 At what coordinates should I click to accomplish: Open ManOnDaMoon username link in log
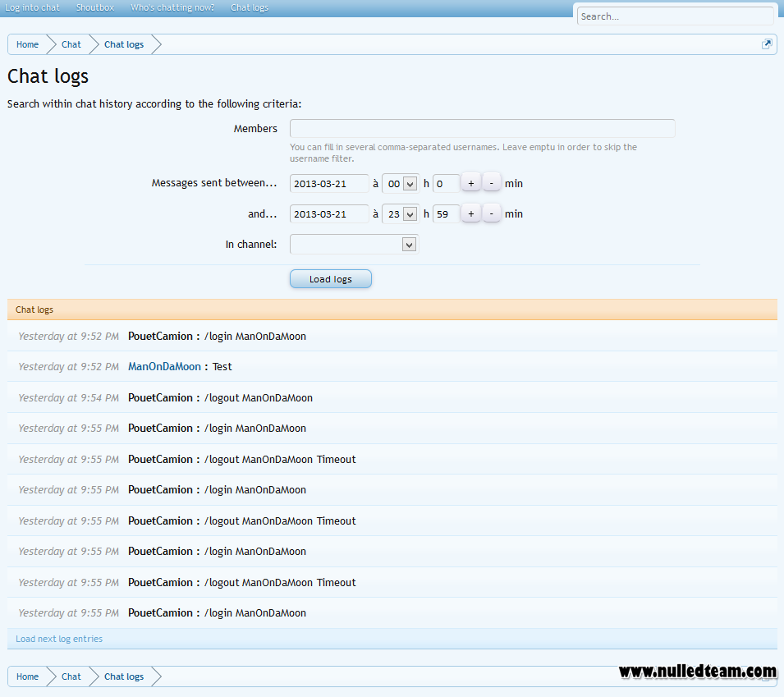pyautogui.click(x=164, y=366)
